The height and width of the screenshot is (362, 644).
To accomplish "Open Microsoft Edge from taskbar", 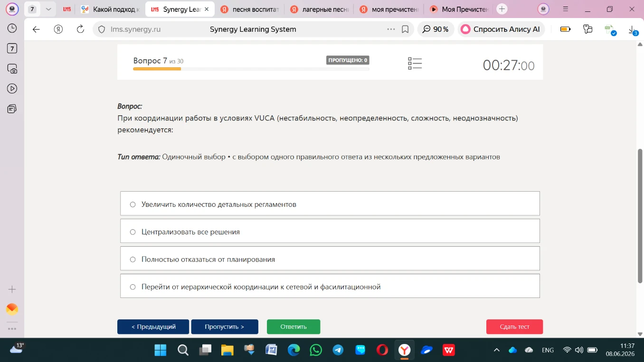I will pos(294,350).
